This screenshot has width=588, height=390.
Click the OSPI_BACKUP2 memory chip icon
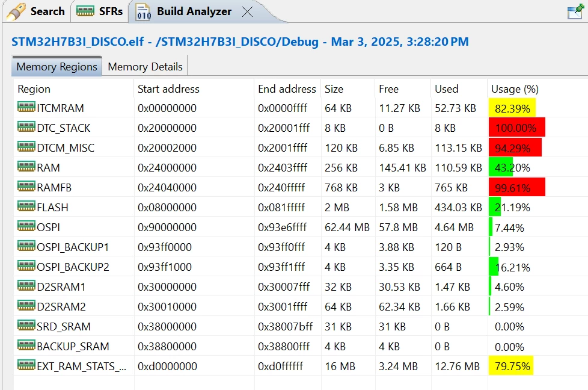26,266
